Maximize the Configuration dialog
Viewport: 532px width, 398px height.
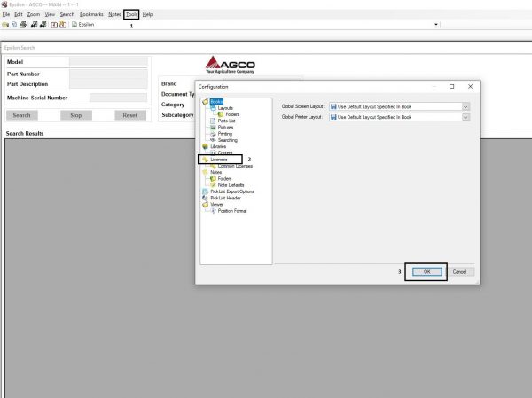coord(451,87)
